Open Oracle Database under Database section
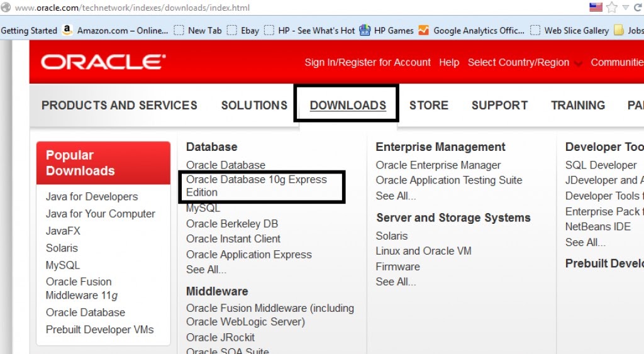644x354 pixels. coord(226,165)
